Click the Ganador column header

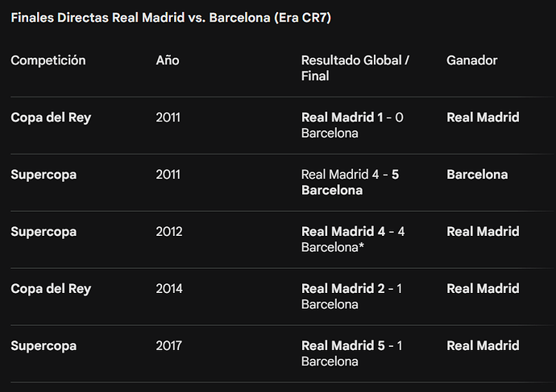click(x=472, y=60)
